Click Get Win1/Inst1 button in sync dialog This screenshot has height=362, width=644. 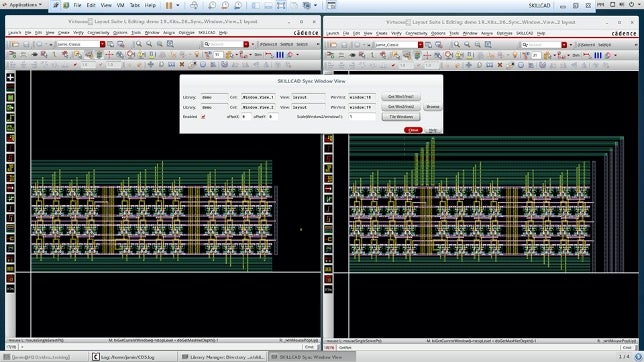[x=400, y=97]
